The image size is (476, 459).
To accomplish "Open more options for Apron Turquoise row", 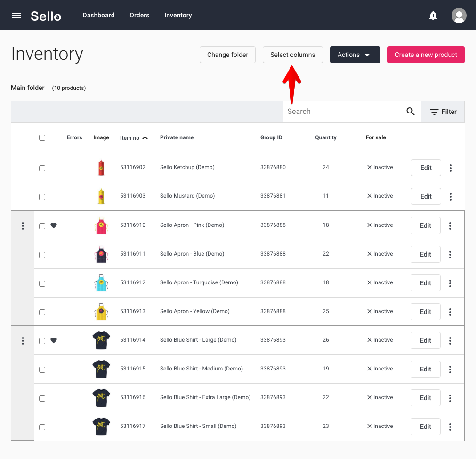I will (450, 283).
